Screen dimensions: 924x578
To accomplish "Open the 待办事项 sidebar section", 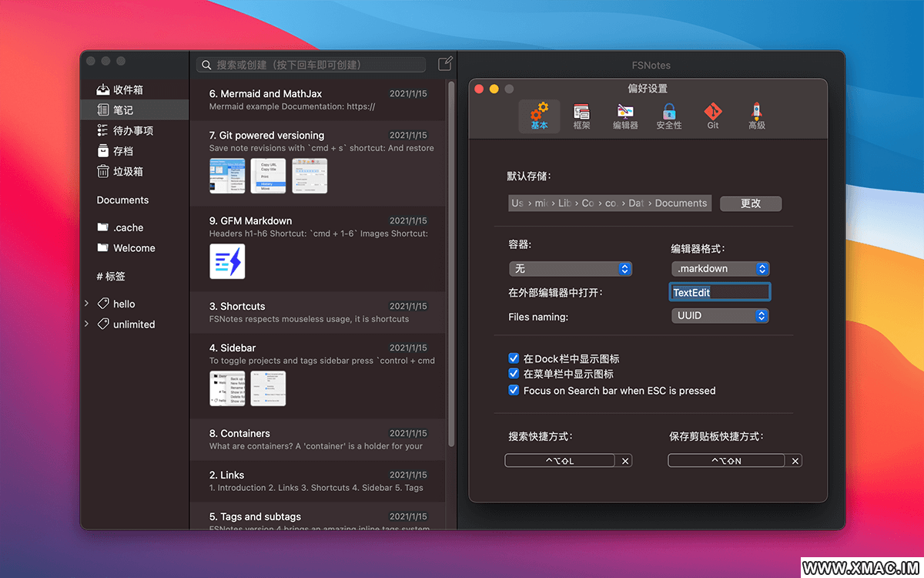I will click(132, 130).
